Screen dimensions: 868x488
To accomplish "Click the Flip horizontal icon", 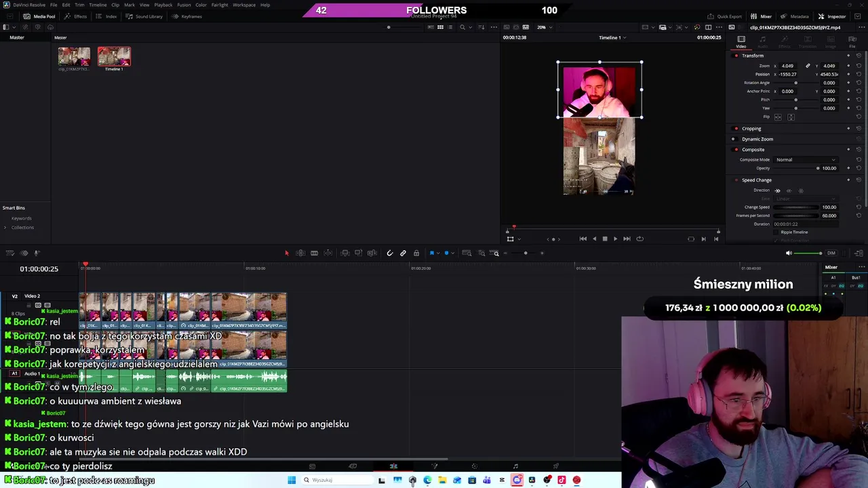I will 778,117.
